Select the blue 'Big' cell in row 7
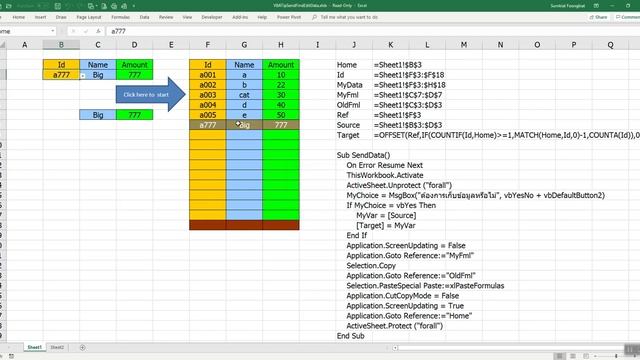This screenshot has width=640, height=360. [x=98, y=115]
